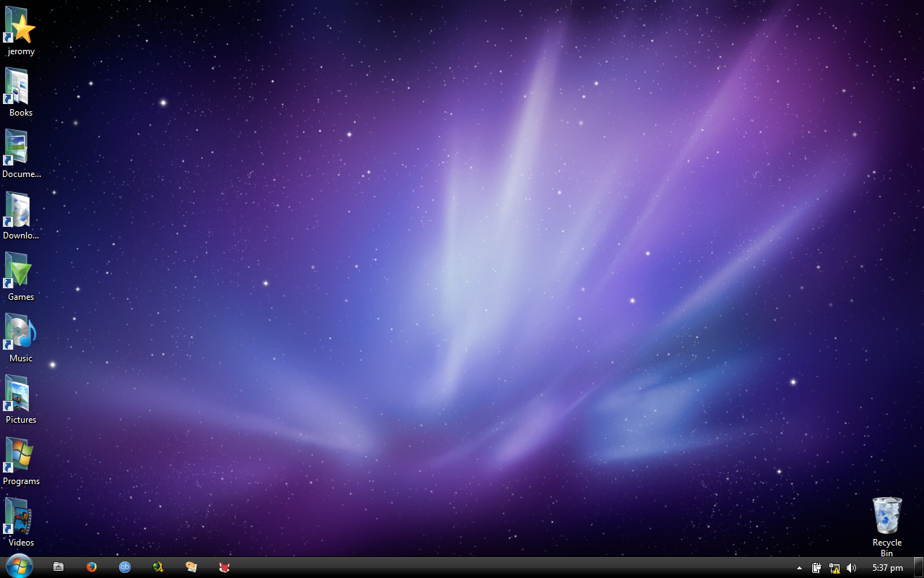Select the Music folder shortcut

[21, 337]
